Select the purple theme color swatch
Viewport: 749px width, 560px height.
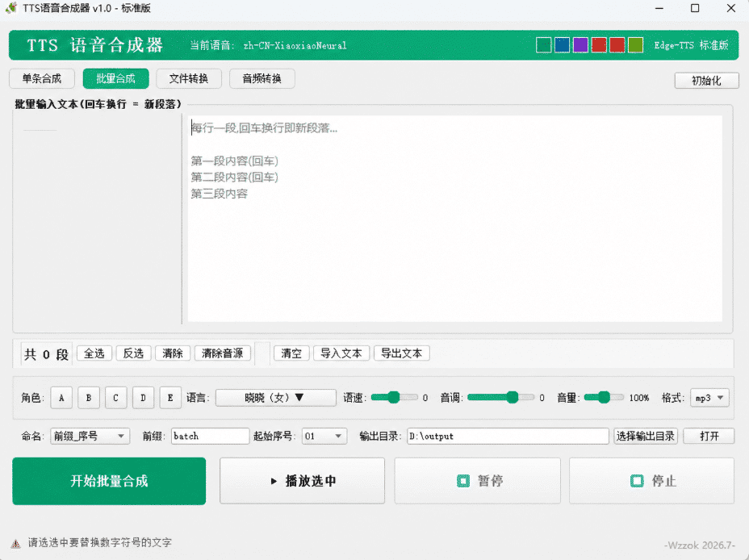tap(580, 45)
